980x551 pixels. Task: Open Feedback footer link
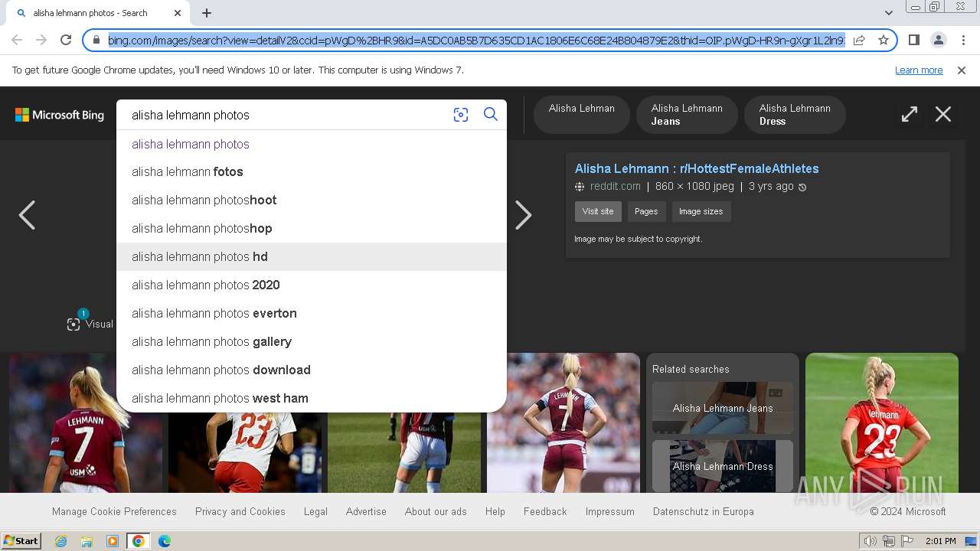pos(545,511)
